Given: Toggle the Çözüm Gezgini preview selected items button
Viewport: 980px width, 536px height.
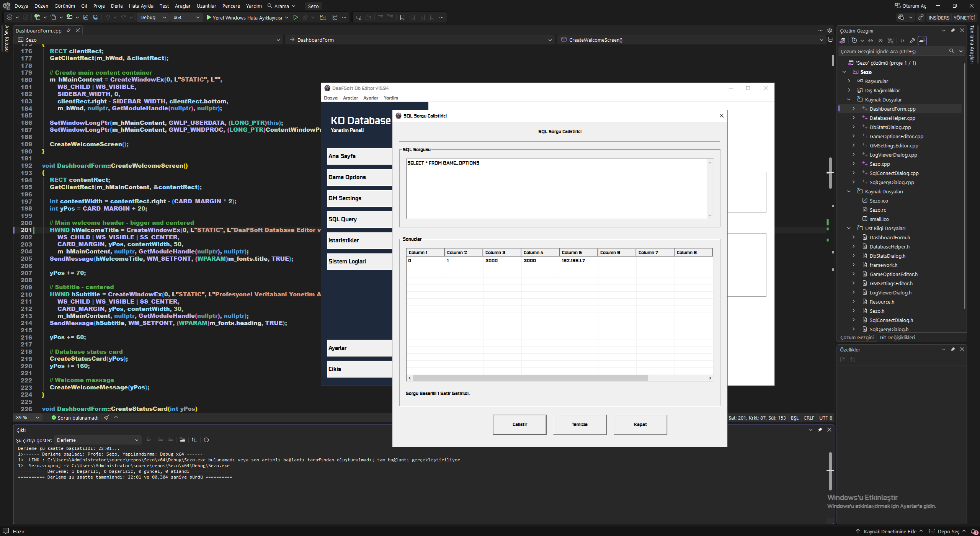Looking at the screenshot, I should click(922, 41).
